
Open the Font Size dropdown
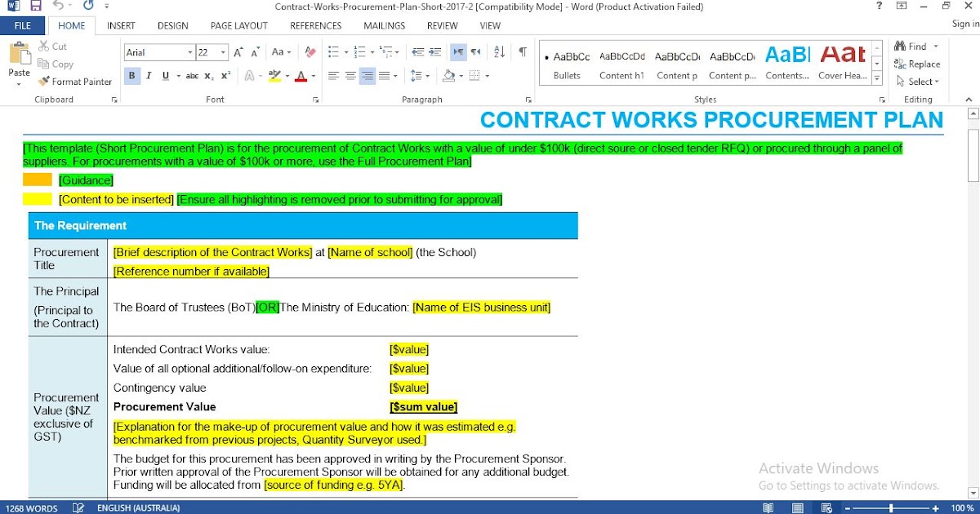click(x=221, y=51)
